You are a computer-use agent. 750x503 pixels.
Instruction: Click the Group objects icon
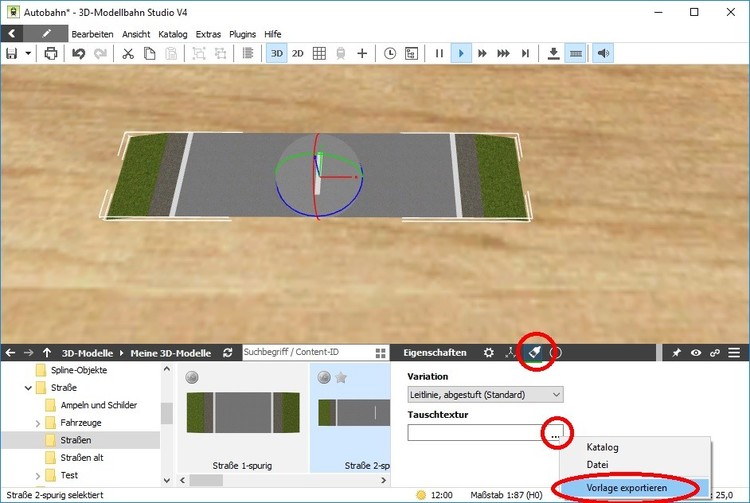[199, 54]
